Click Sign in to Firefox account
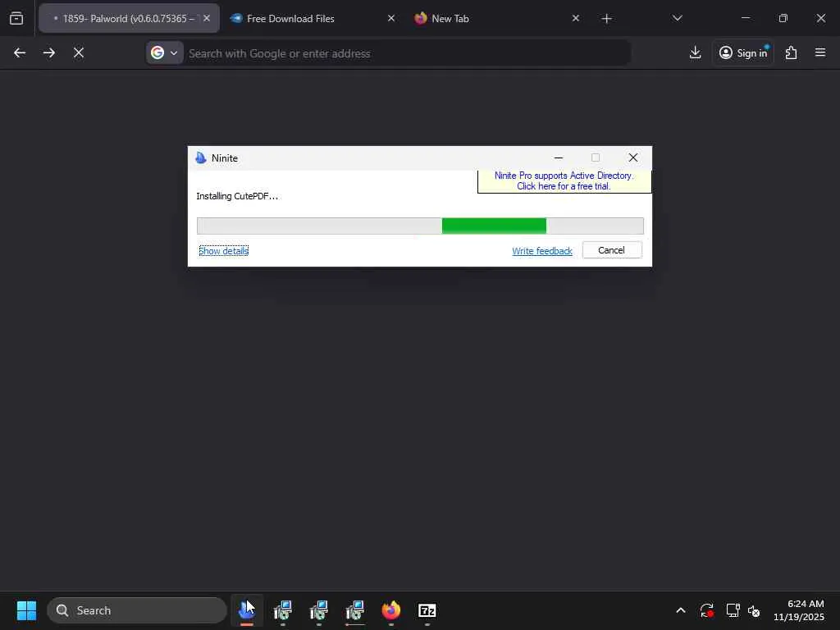This screenshot has height=630, width=840. 743,52
